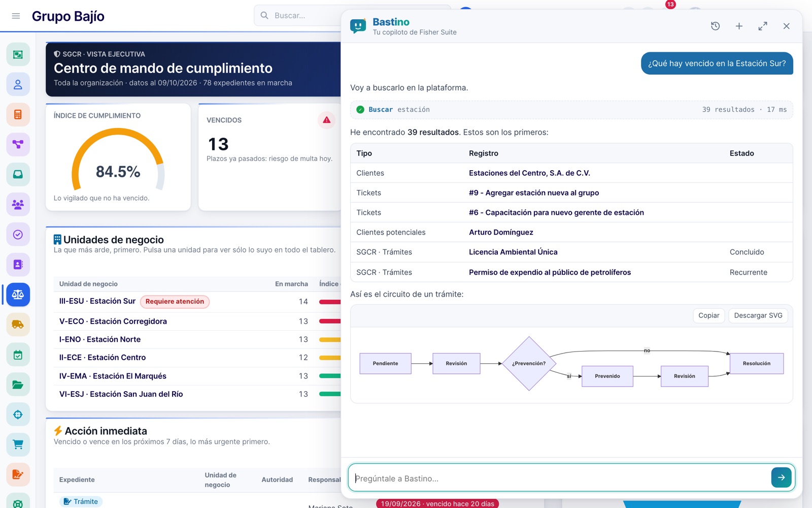The height and width of the screenshot is (508, 812).
Task: Download diagram with Descargar SVG
Action: (758, 315)
